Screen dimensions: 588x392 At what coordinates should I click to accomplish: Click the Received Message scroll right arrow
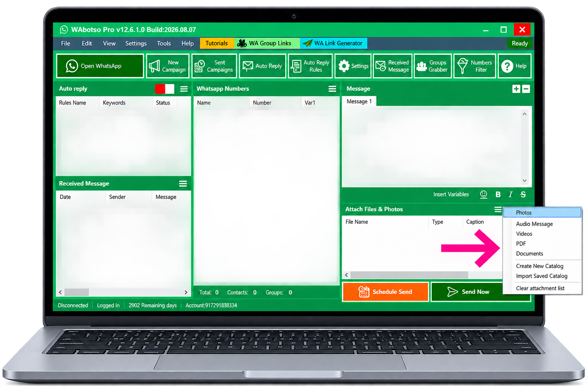click(186, 292)
